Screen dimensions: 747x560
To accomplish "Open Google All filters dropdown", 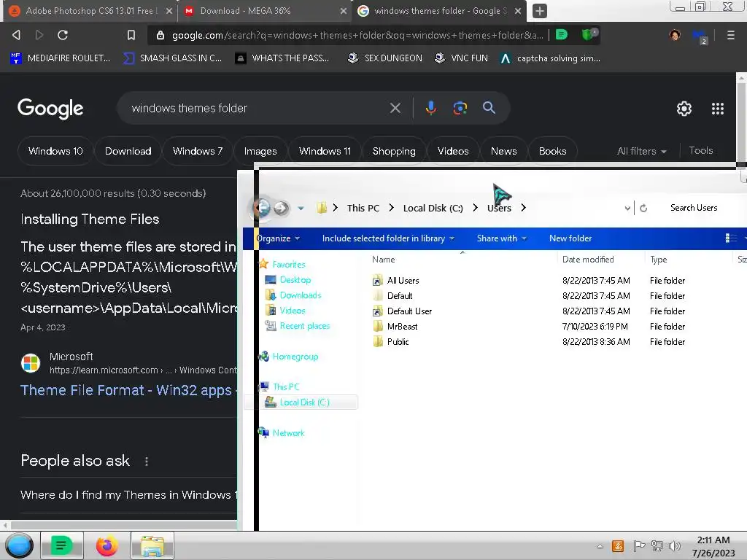I will click(641, 151).
